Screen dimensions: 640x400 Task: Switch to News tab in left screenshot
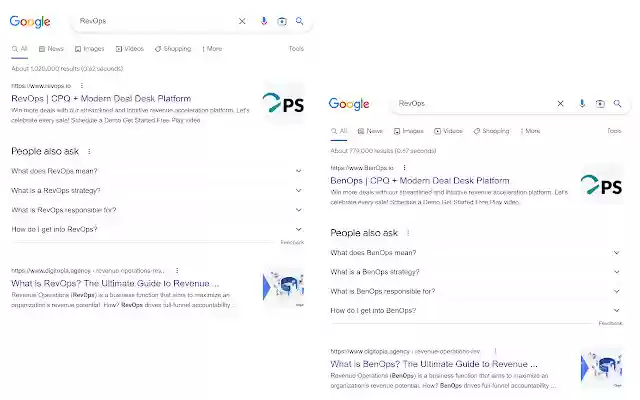pyautogui.click(x=51, y=49)
